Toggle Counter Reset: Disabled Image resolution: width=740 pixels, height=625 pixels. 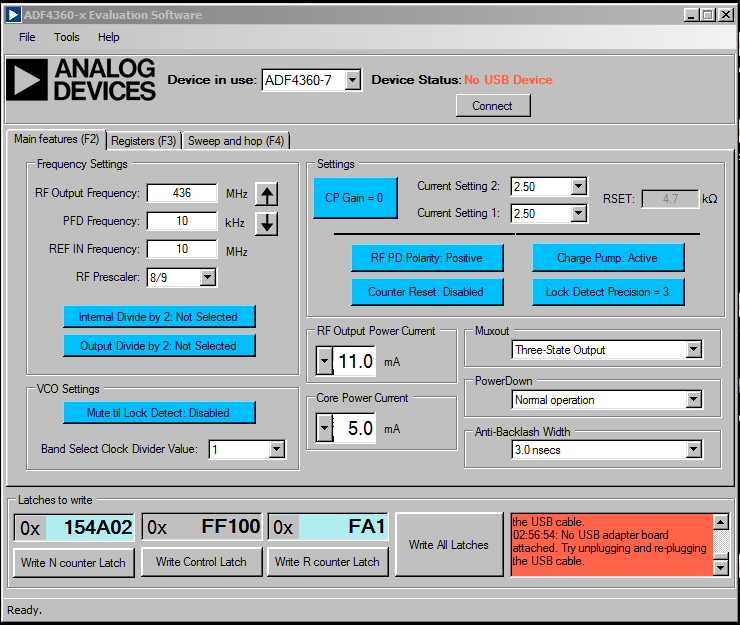click(427, 292)
